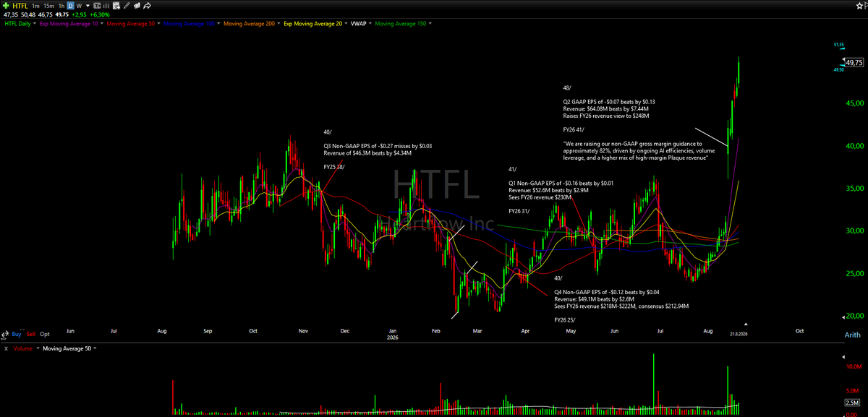Click the Raises FY26 revenue view text
This screenshot has width=868, height=417.
(x=606, y=116)
